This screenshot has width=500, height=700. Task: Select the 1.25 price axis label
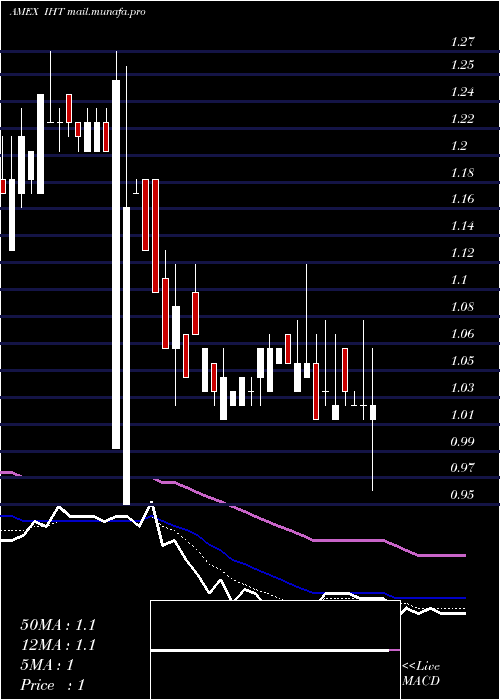tap(462, 65)
